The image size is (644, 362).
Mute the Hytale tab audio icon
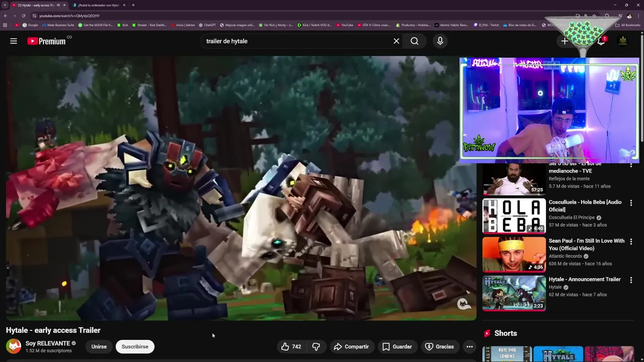pos(58,5)
